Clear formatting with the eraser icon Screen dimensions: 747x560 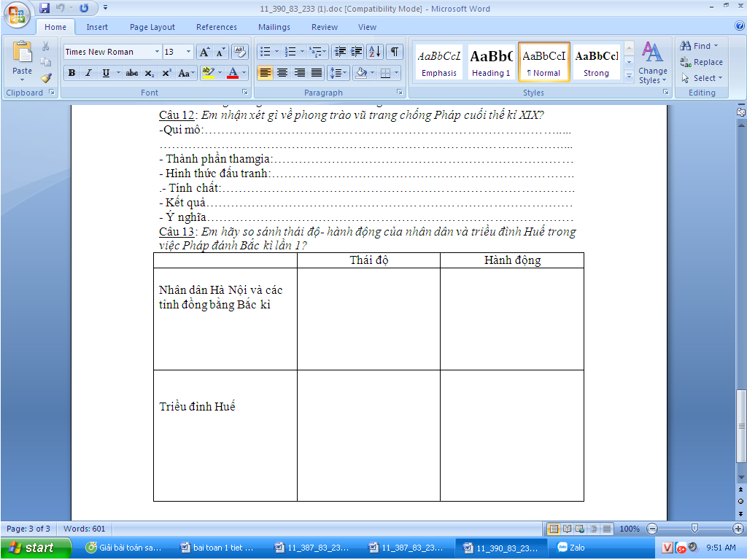click(x=239, y=52)
